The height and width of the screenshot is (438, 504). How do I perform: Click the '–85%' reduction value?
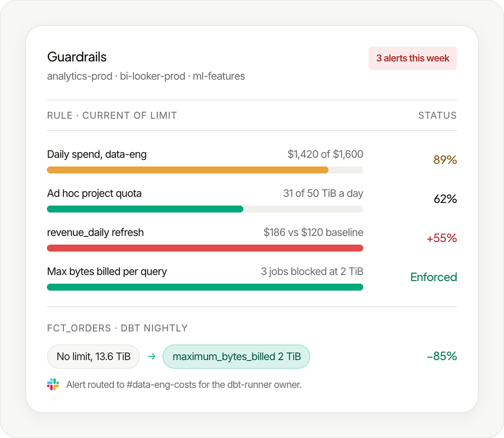442,356
